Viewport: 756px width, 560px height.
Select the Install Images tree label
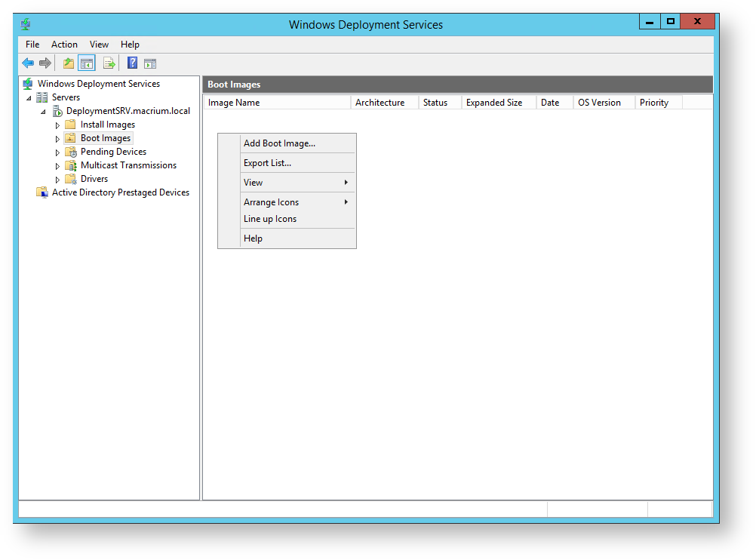pos(108,125)
